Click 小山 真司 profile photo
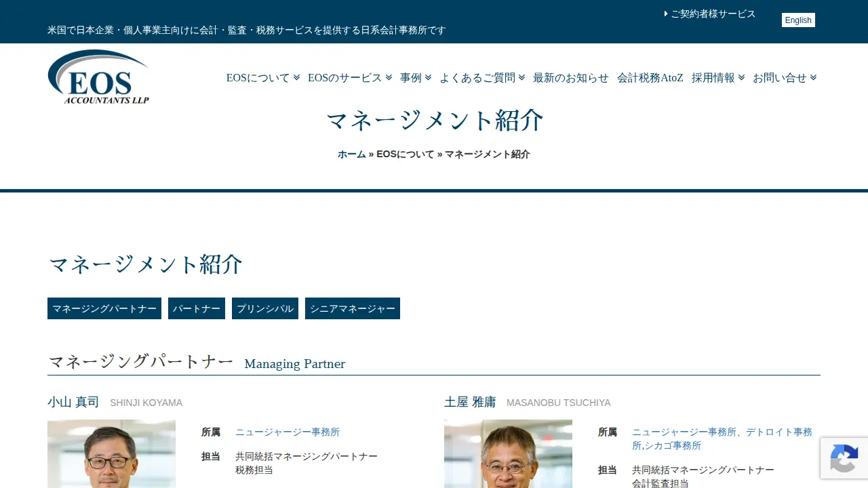868x488 pixels. [x=111, y=453]
